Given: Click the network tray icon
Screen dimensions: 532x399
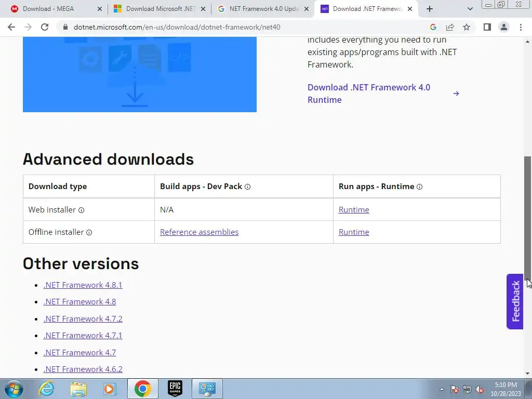Looking at the screenshot, I should click(x=467, y=389).
